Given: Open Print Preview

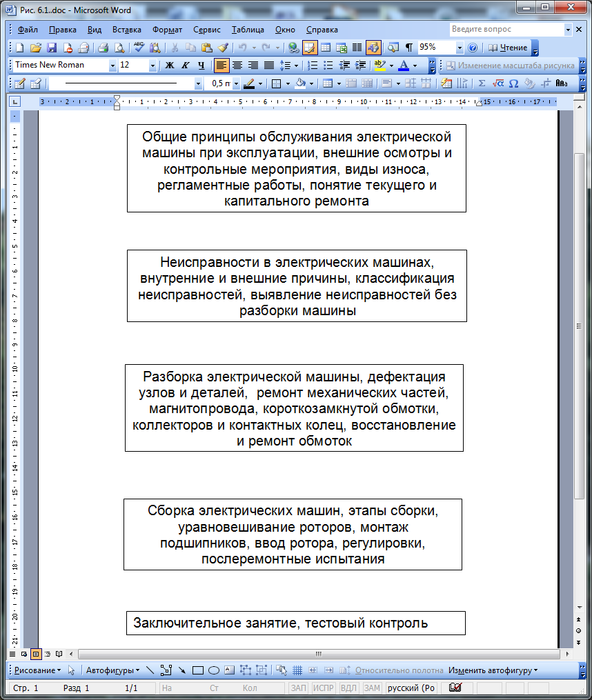Looking at the screenshot, I should point(119,48).
